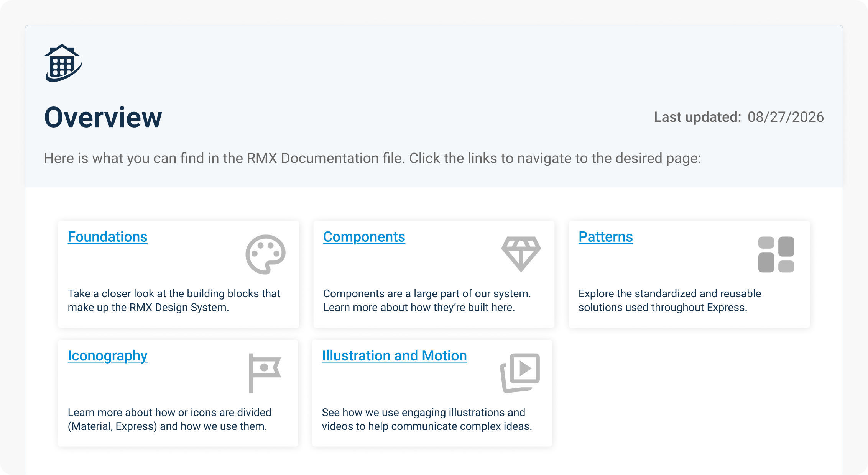The image size is (868, 475).
Task: Click the Overview heading
Action: click(103, 117)
